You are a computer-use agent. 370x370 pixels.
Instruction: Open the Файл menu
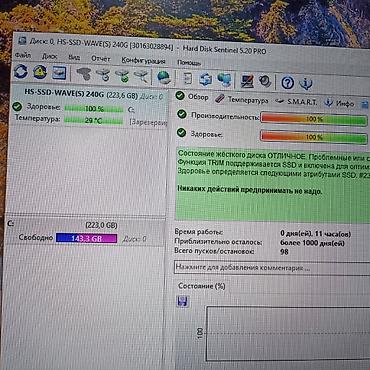tap(23, 55)
